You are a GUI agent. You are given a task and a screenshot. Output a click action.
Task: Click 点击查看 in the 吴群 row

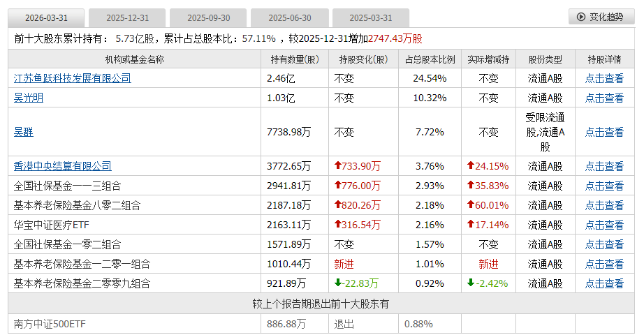point(604,132)
